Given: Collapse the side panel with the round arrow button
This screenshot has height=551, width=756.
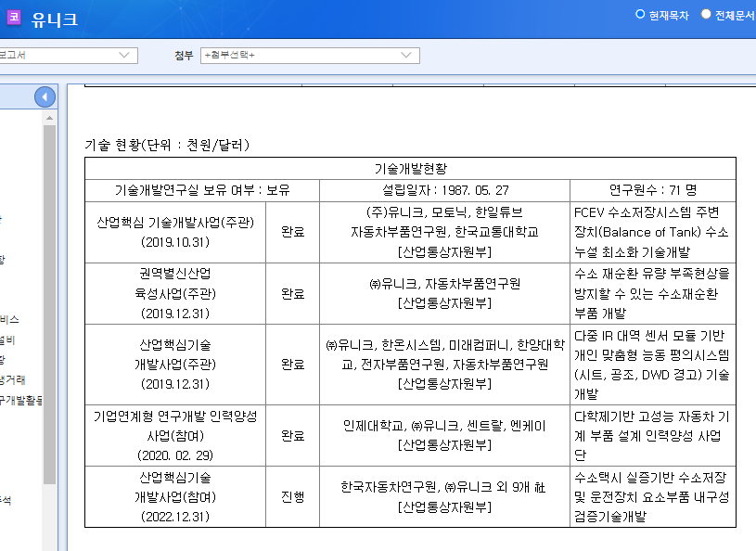Looking at the screenshot, I should [45, 97].
